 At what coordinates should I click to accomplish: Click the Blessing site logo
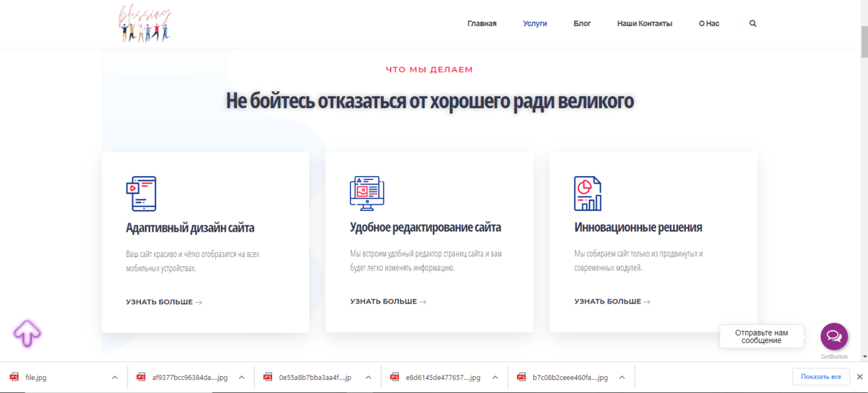coord(145,23)
